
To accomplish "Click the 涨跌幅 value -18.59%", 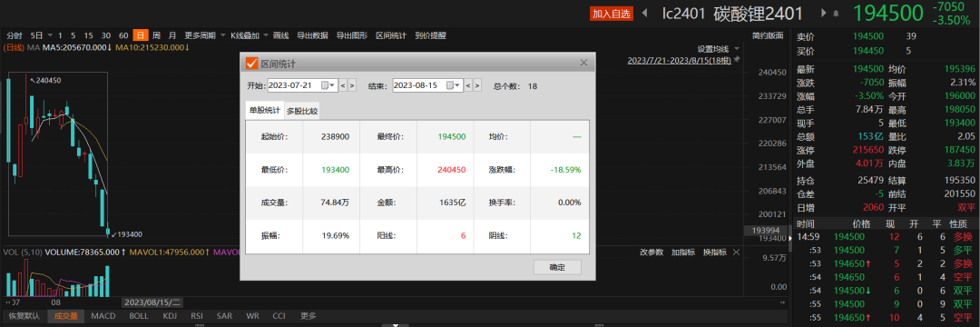I will 565,170.
